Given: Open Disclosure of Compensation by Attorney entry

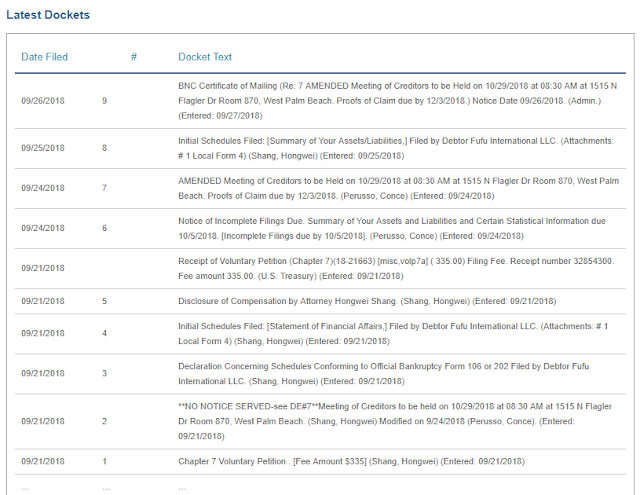Looking at the screenshot, I should tap(367, 300).
